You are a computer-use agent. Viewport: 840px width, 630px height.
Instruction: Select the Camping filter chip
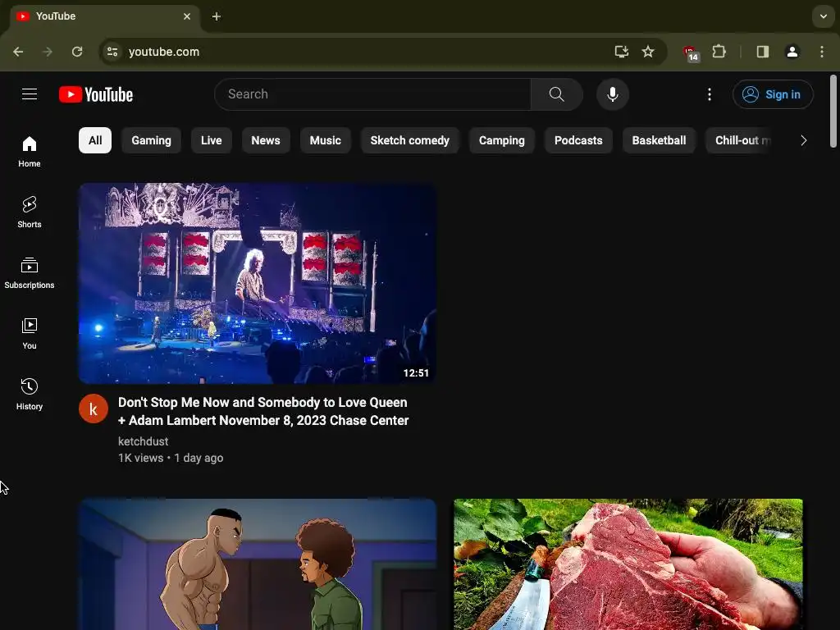coord(502,140)
